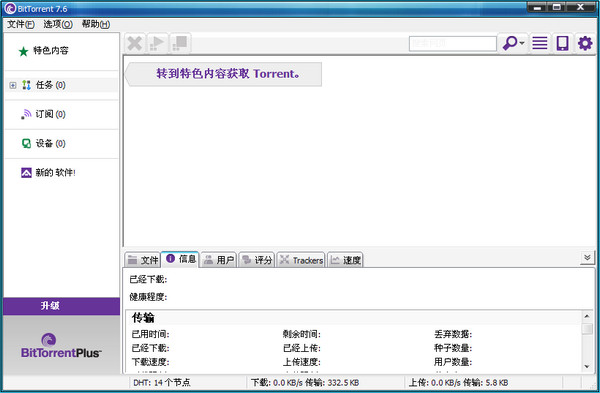Click the green device icon beside 设备
Image resolution: width=600 pixels, height=393 pixels.
[26, 144]
